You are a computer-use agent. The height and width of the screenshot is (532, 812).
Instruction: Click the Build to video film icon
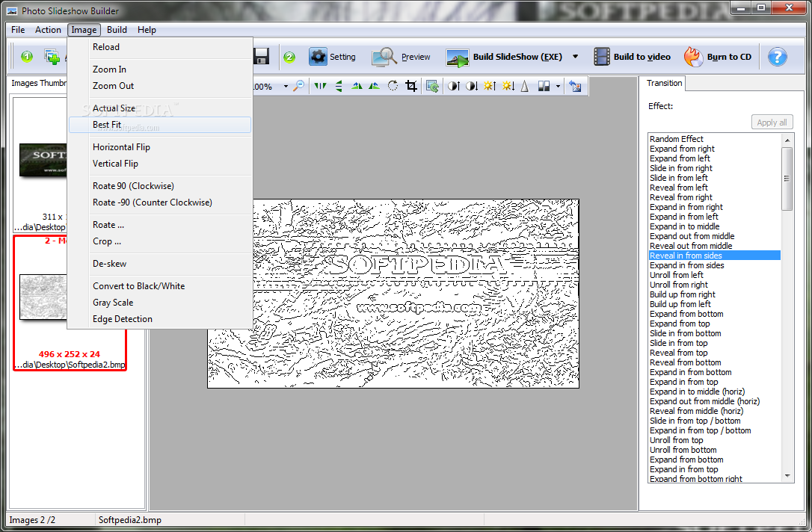[602, 57]
